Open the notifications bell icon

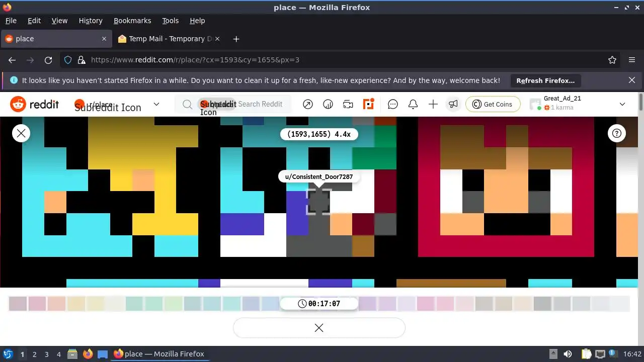pos(413,104)
